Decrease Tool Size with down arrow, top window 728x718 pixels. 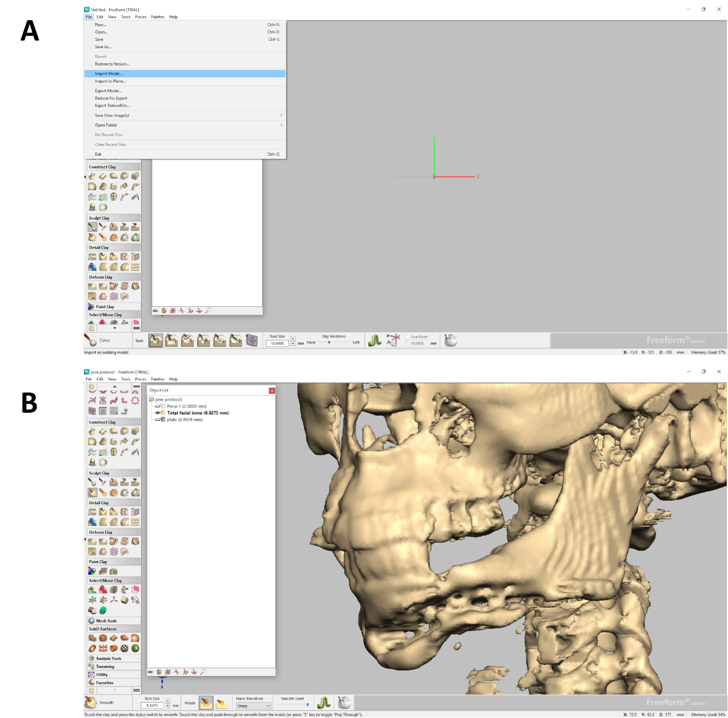(x=293, y=344)
